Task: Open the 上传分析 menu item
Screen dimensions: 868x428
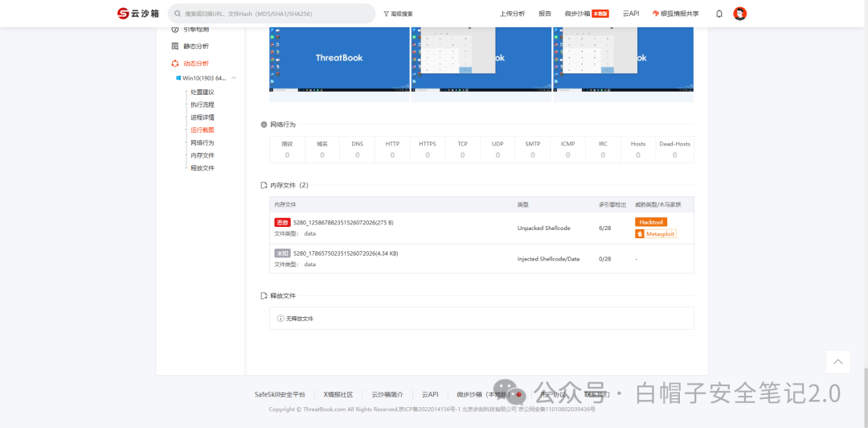Action: 512,14
